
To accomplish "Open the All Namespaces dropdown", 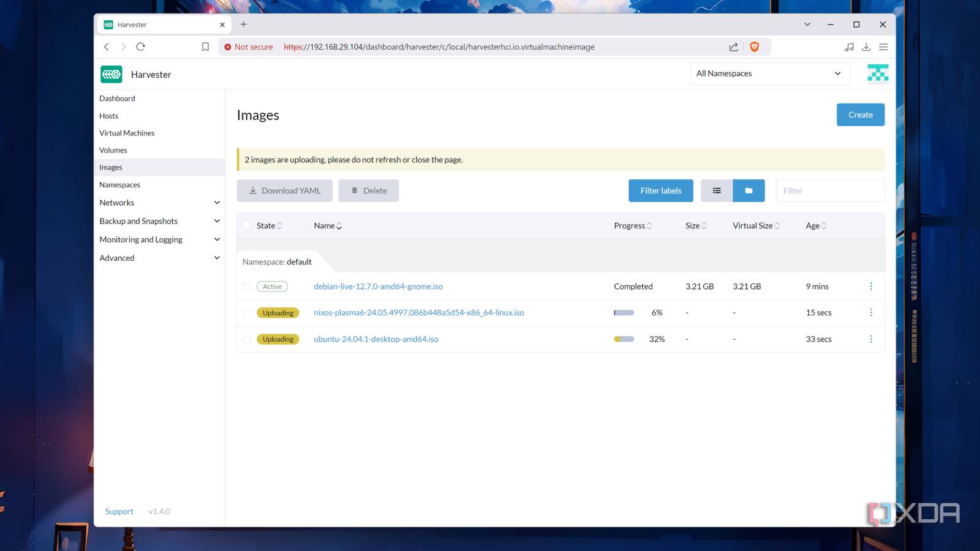I will pyautogui.click(x=769, y=73).
